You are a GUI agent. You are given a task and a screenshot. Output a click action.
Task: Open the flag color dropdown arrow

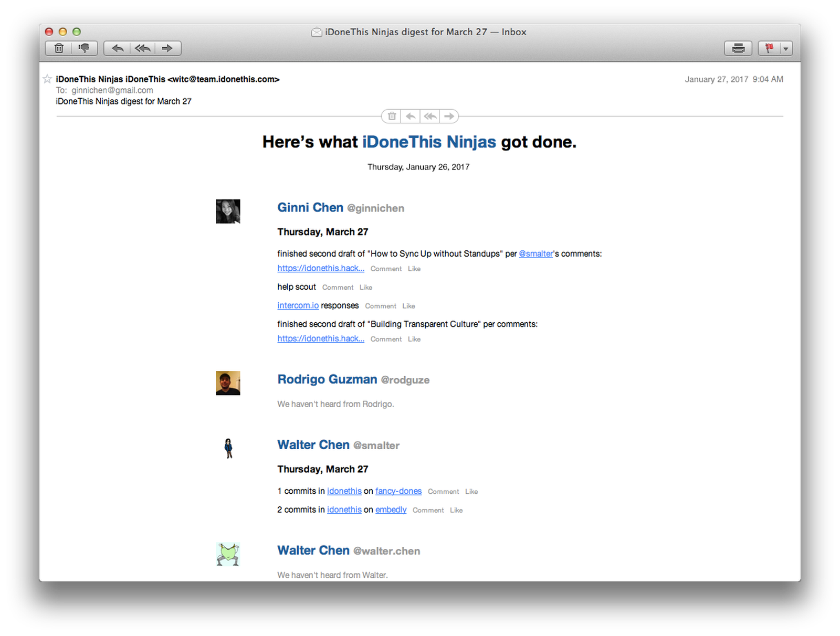(x=785, y=48)
